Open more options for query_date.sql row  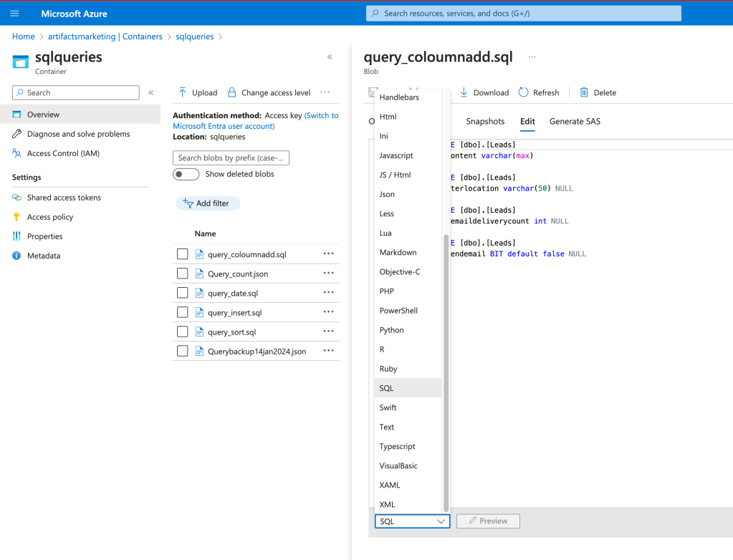coord(329,292)
